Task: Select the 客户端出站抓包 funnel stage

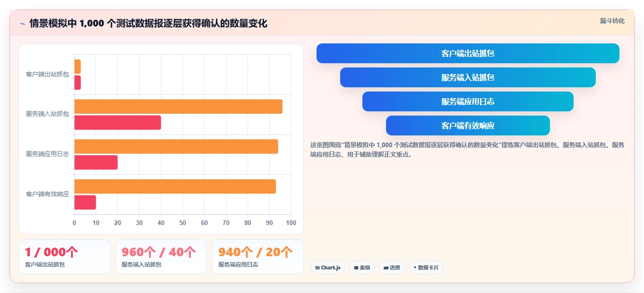Action: click(468, 53)
